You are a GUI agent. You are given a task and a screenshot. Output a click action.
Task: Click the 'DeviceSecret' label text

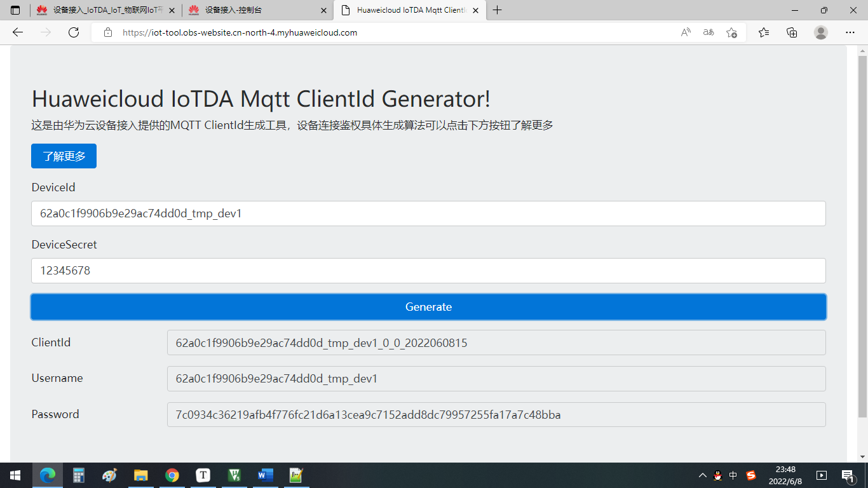pos(64,245)
